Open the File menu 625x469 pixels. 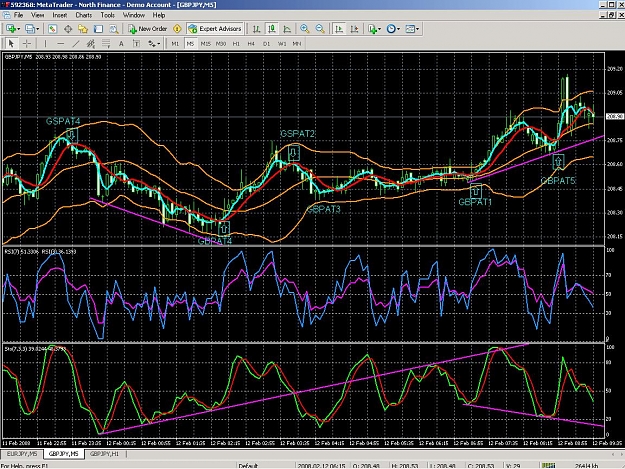pos(18,15)
